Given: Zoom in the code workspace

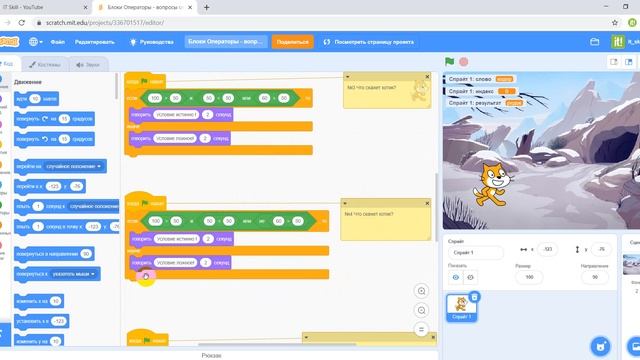Looking at the screenshot, I should coord(421,291).
